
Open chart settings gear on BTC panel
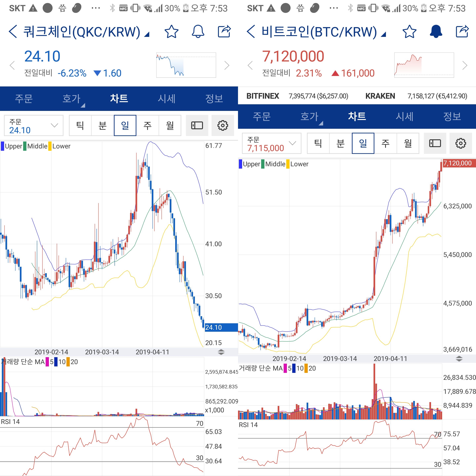(460, 143)
